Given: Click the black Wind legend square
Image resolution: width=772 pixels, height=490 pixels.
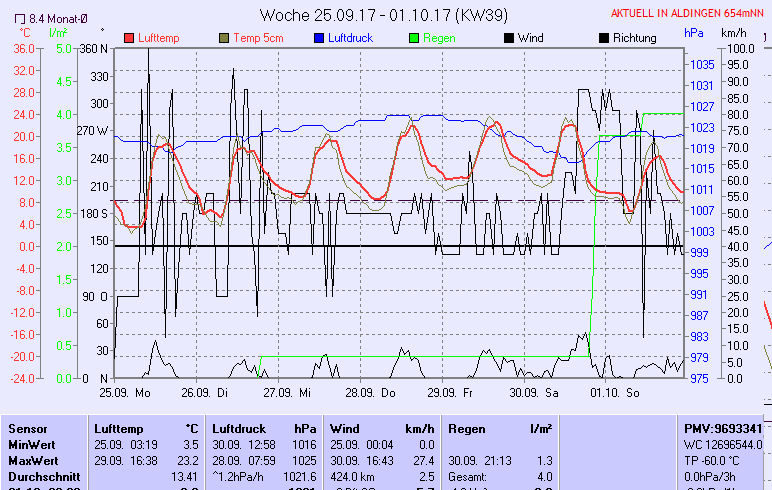Looking at the screenshot, I should click(508, 38).
